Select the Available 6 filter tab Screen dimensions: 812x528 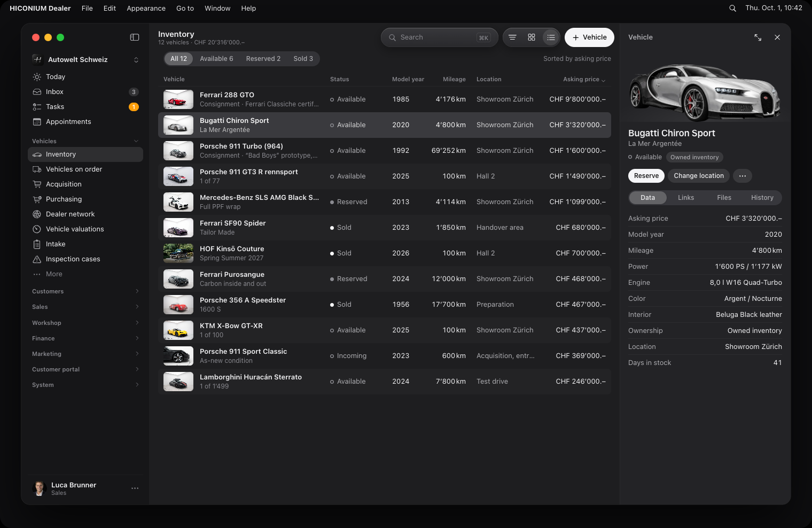[x=216, y=59]
